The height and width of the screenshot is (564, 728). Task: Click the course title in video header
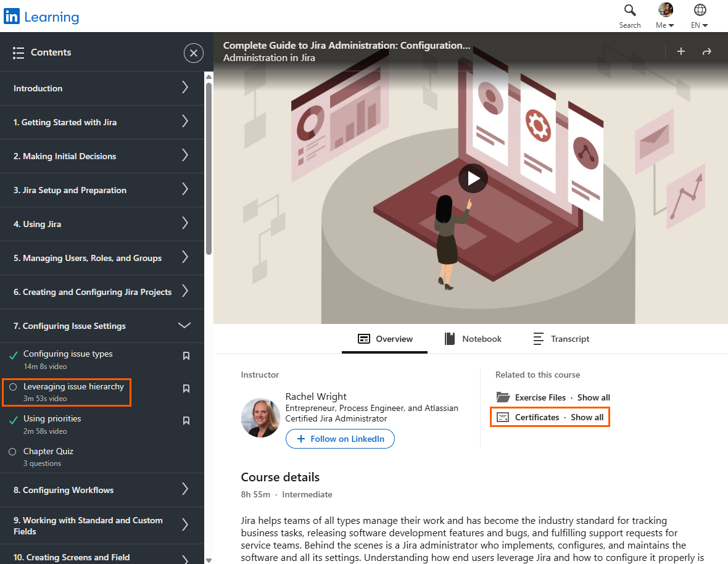pos(346,46)
